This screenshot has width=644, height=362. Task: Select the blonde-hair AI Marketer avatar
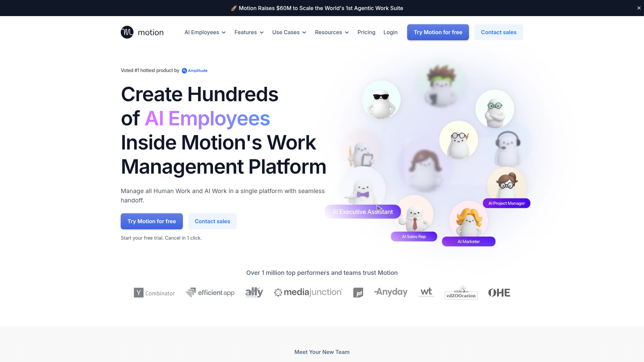tap(469, 220)
